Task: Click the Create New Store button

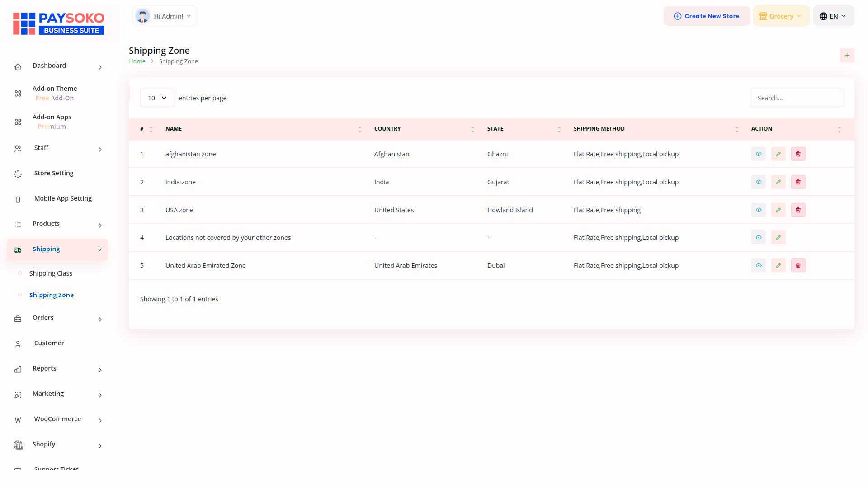Action: [706, 16]
